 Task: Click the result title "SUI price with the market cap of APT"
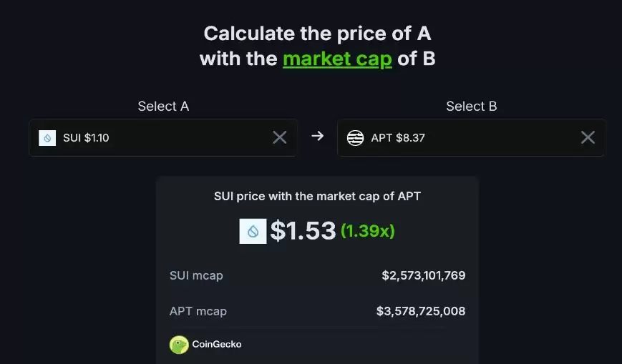[317, 196]
